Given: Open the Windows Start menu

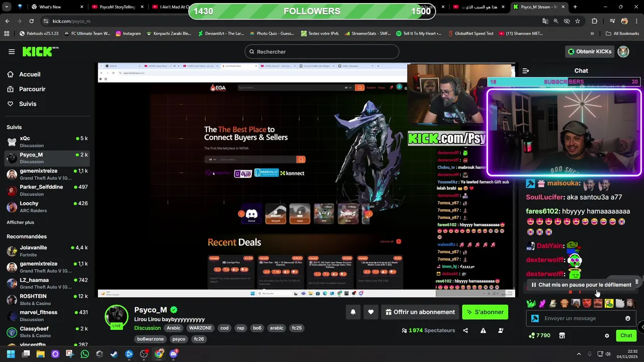Looking at the screenshot, I should (x=11, y=354).
